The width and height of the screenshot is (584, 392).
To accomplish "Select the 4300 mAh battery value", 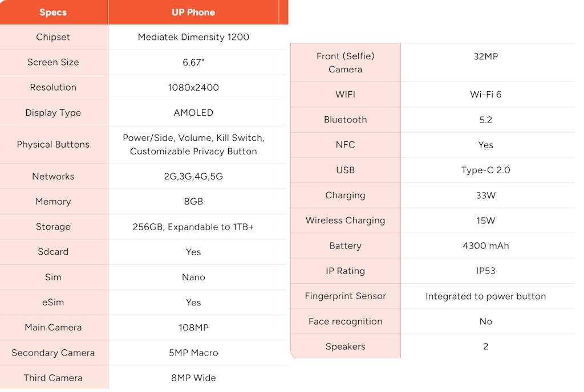I will point(486,246).
